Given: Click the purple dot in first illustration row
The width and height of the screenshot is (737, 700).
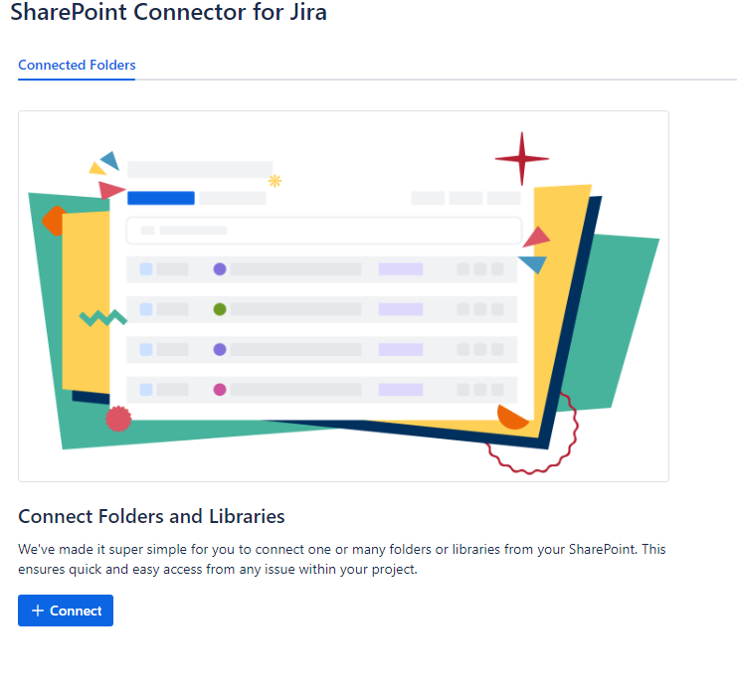Looking at the screenshot, I should tap(220, 269).
